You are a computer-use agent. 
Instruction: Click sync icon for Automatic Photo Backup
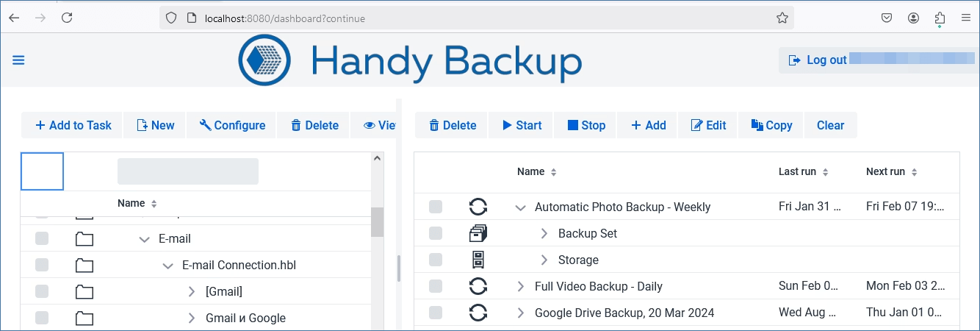tap(478, 207)
